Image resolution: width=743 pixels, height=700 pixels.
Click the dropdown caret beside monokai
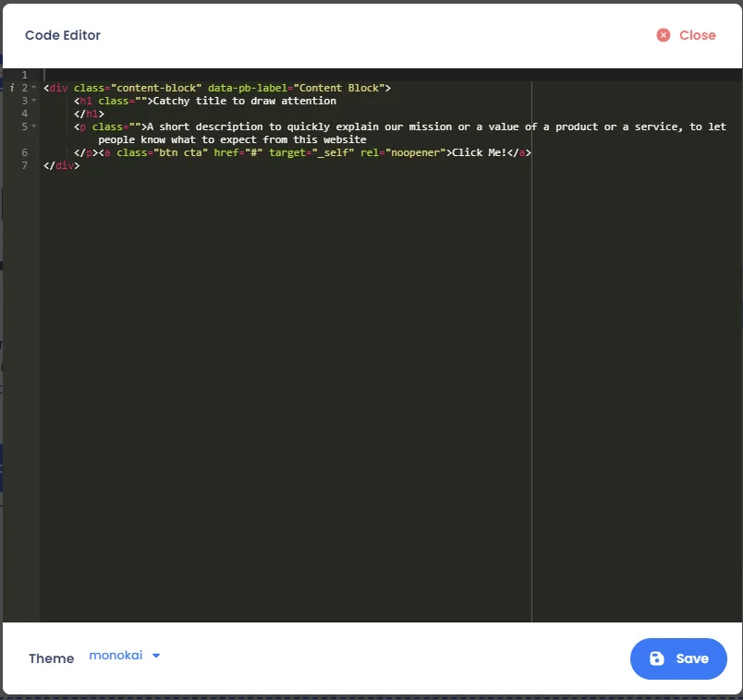point(155,656)
